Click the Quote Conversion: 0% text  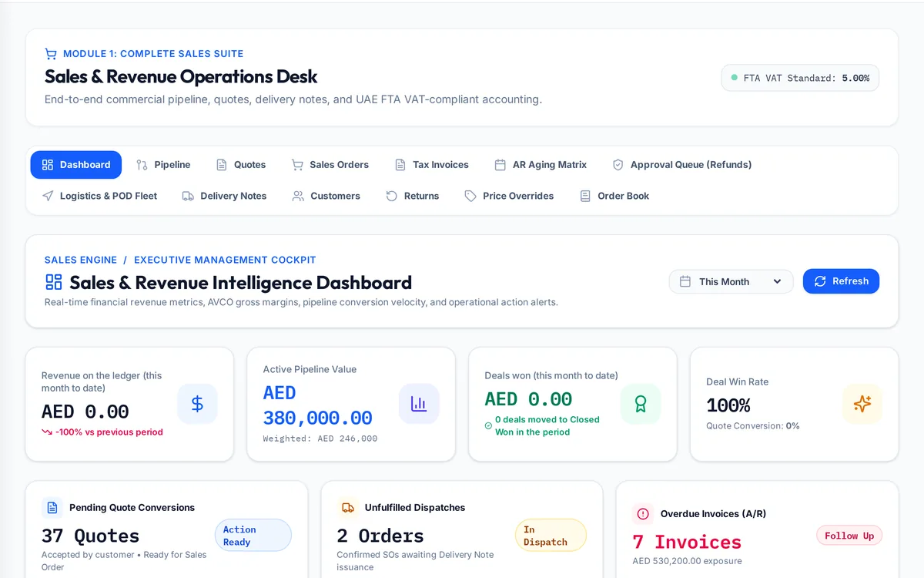click(x=753, y=426)
